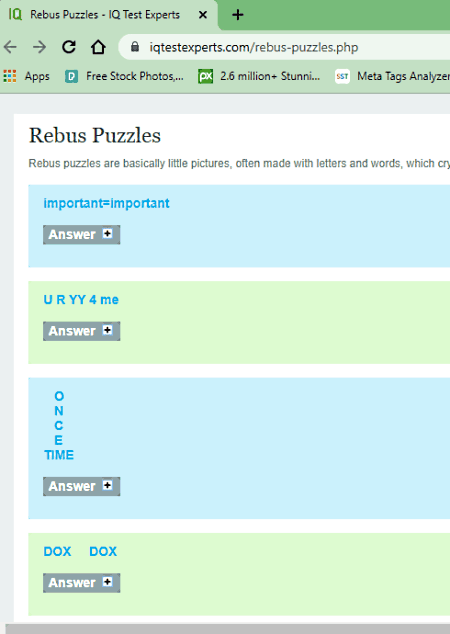Viewport: 450px width, 634px height.
Task: Click the U R YY 4 me text
Action: click(x=81, y=300)
